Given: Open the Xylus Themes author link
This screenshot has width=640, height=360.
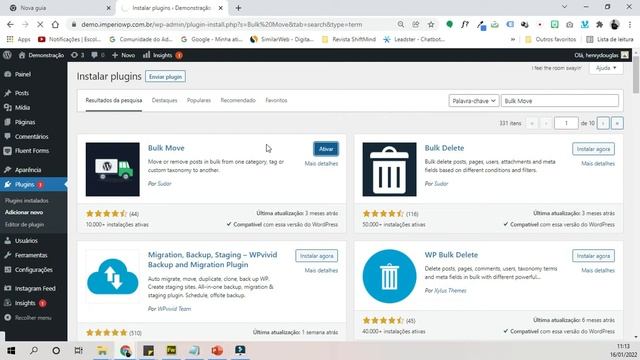Looking at the screenshot, I should tap(450, 291).
